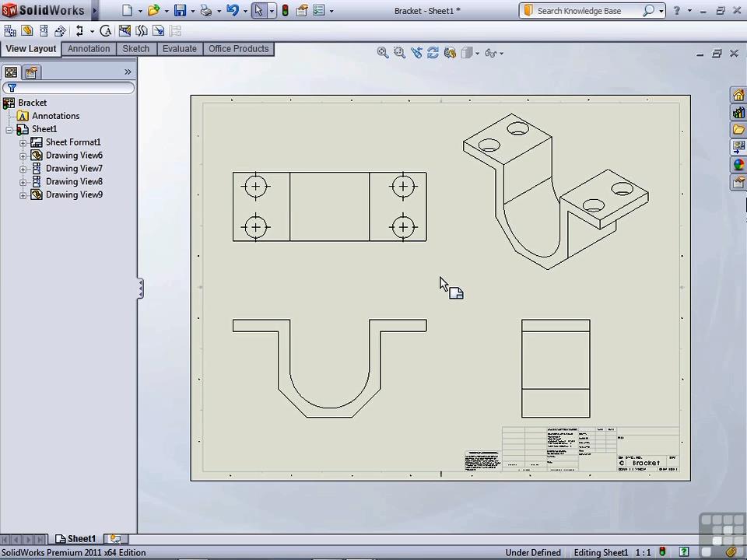Screen dimensions: 747x560
Task: Click Zoom to Fit magnifier
Action: click(x=383, y=52)
